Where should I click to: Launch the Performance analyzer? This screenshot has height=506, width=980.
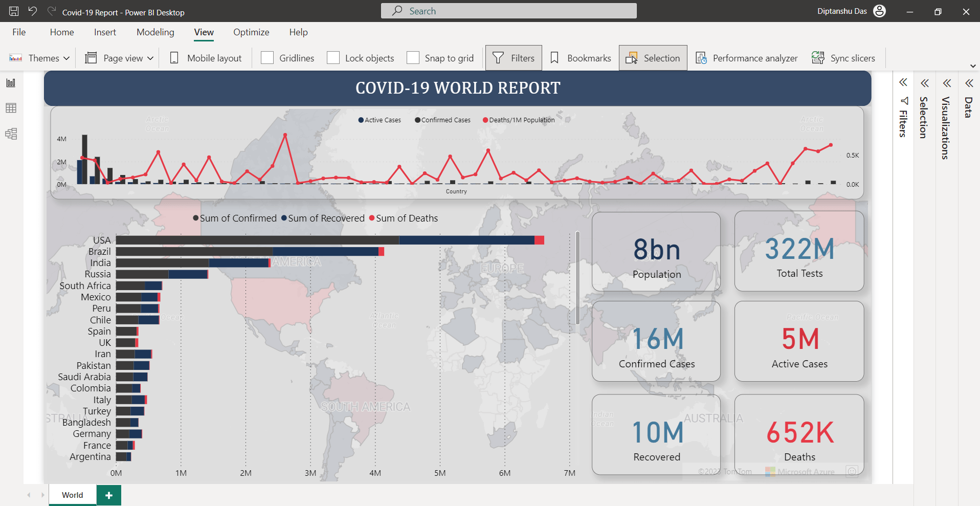coord(746,58)
